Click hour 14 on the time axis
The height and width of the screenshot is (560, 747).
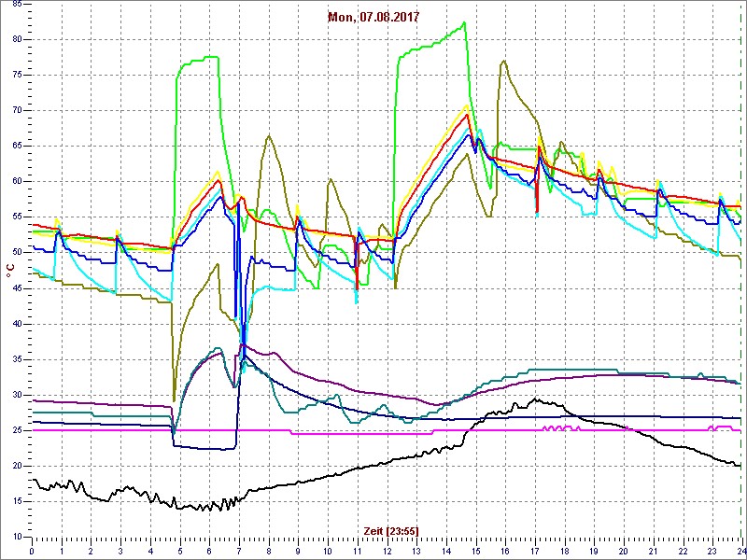(x=445, y=551)
